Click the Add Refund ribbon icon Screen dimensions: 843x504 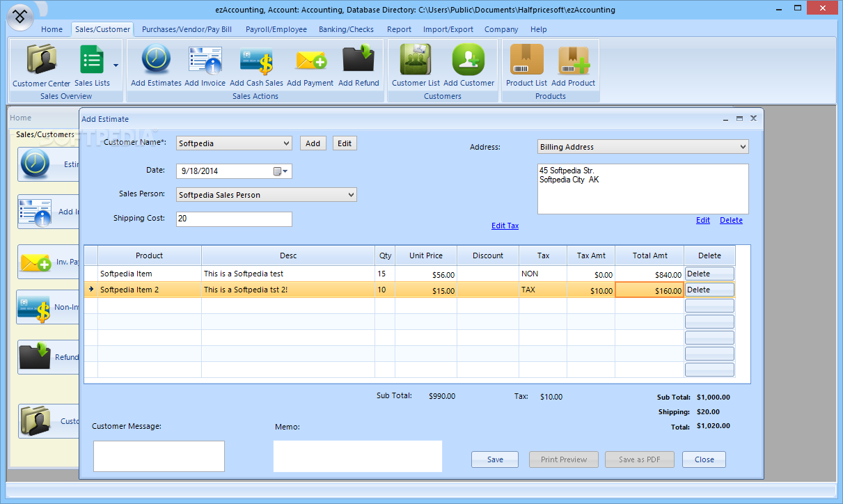tap(359, 66)
